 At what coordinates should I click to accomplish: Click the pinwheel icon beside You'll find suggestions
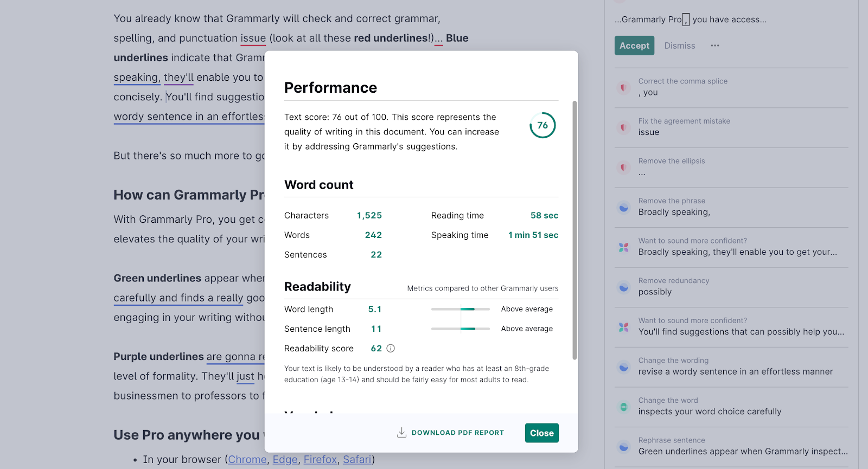click(624, 327)
